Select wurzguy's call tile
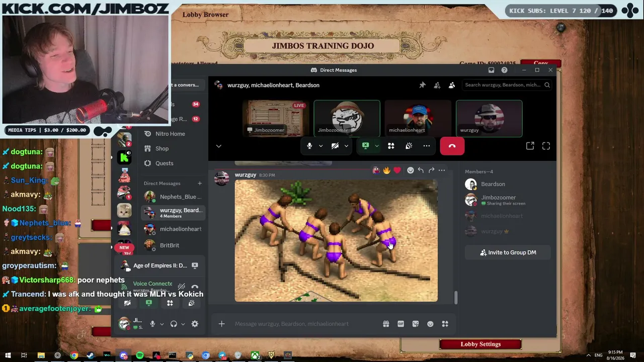Screen dimensions: 644x362 [489, 119]
